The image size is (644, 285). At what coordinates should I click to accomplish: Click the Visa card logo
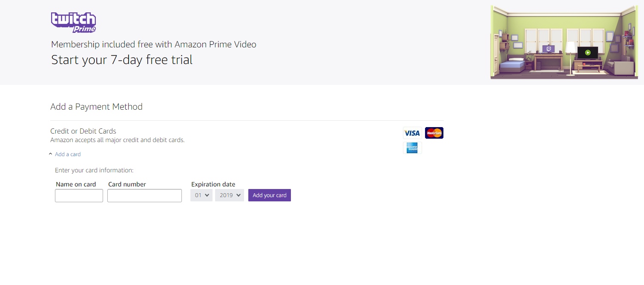pyautogui.click(x=412, y=133)
